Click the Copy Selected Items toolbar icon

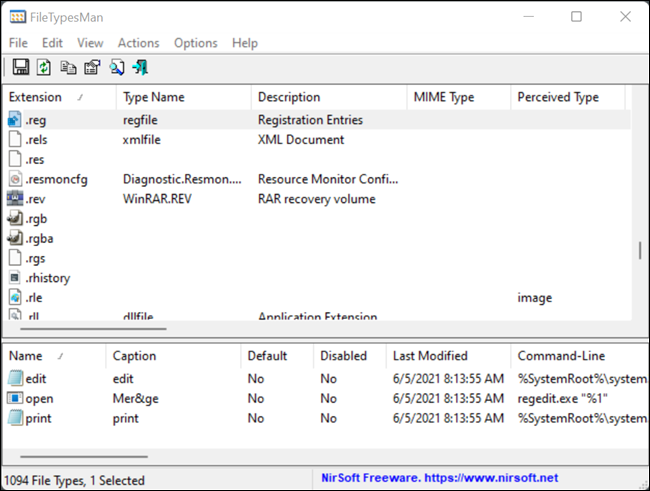pos(68,67)
